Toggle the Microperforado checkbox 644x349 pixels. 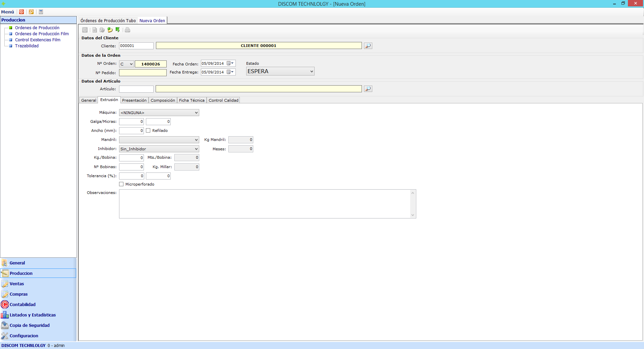121,184
